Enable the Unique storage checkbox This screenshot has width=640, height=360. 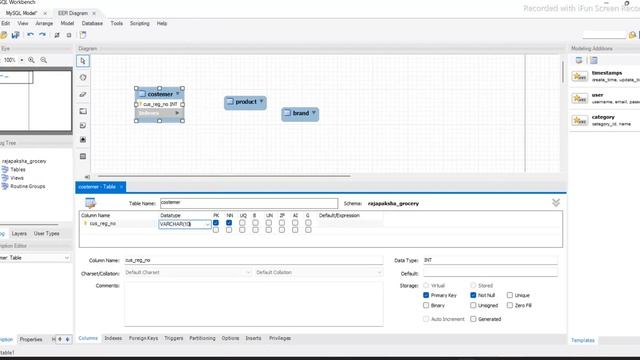click(x=510, y=295)
